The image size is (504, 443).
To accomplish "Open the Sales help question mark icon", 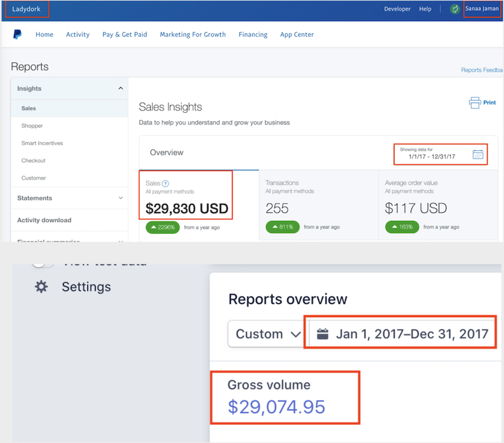I will pos(165,183).
